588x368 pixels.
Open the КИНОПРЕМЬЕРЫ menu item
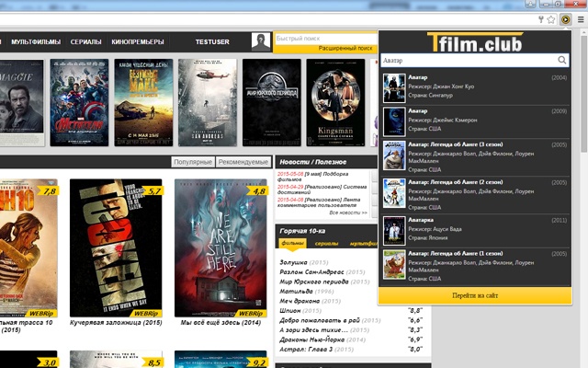point(138,41)
